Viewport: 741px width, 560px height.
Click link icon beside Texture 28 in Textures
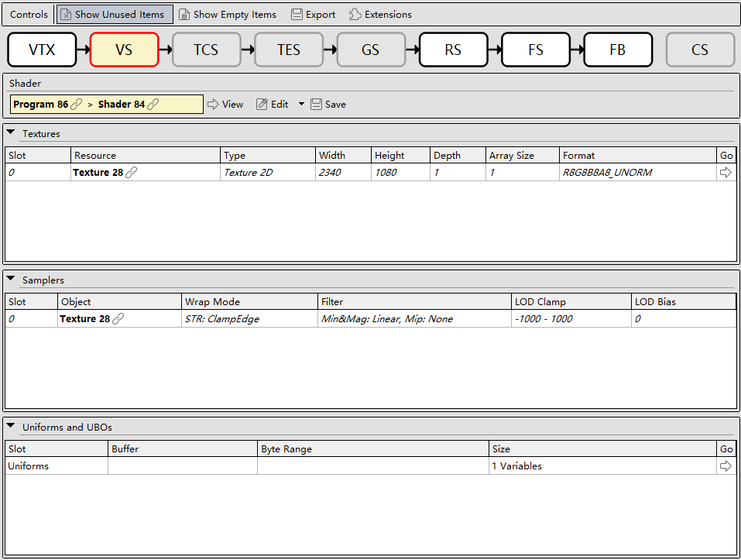pos(132,173)
